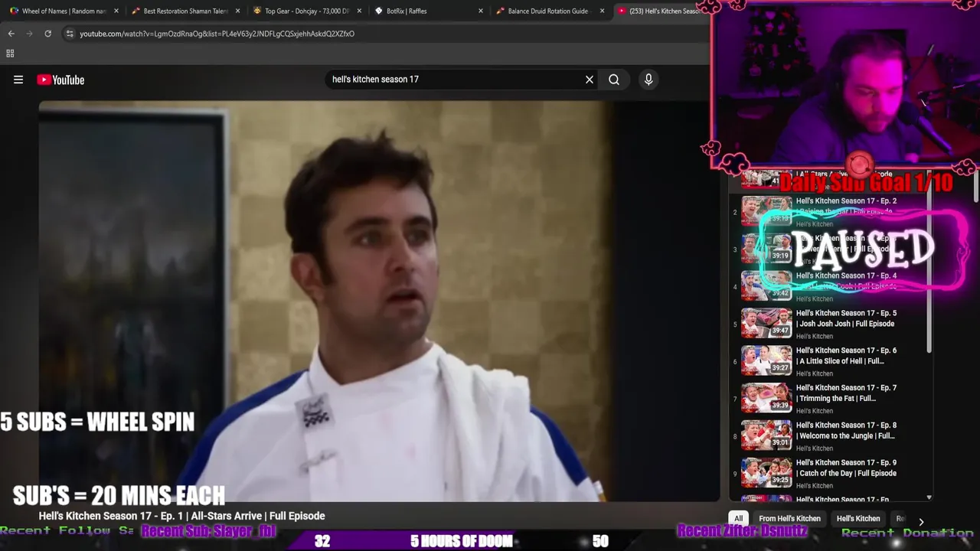
Task: Play Season 17 Ep. 5 Josh Josh Josh title
Action: click(846, 318)
